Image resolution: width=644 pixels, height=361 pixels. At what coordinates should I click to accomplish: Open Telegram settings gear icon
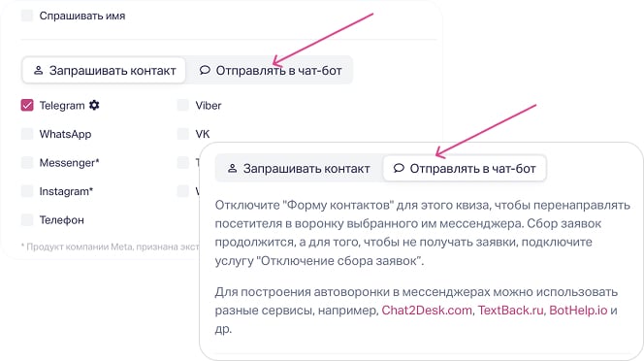(94, 105)
